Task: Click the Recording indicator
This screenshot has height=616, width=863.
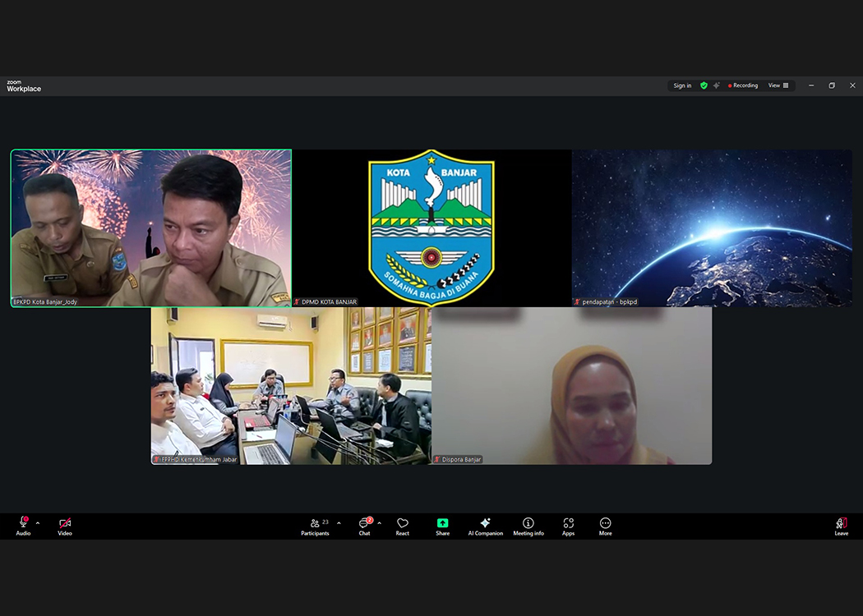Action: tap(743, 85)
